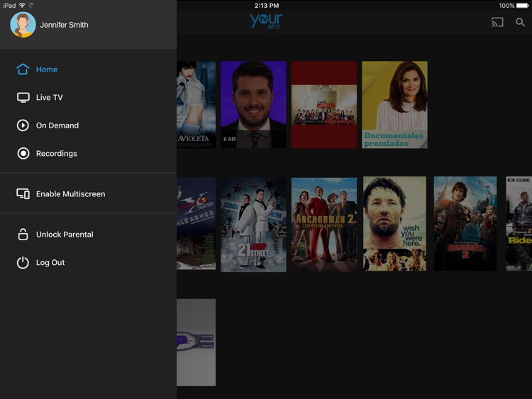The height and width of the screenshot is (399, 532).
Task: Tap the Unlock Parental padlock icon
Action: coord(23,235)
